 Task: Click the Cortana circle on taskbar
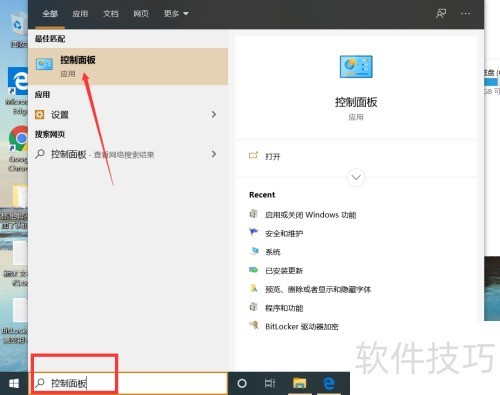click(242, 384)
